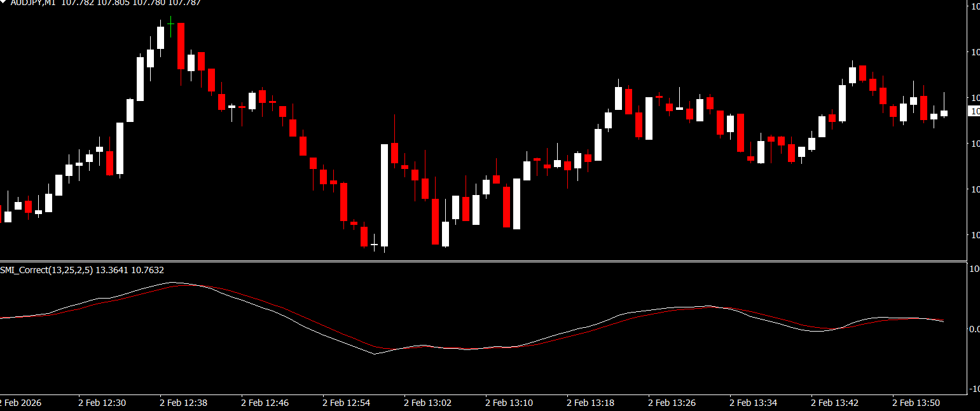This screenshot has width=980, height=411.
Task: Click the 2 Feb 13:18 time label
Action: coord(590,403)
